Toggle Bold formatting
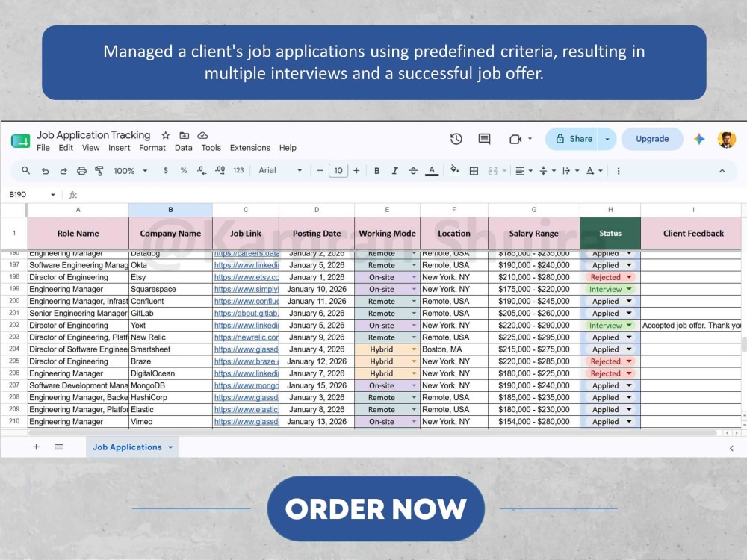Screen dimensions: 747x560 (376, 171)
